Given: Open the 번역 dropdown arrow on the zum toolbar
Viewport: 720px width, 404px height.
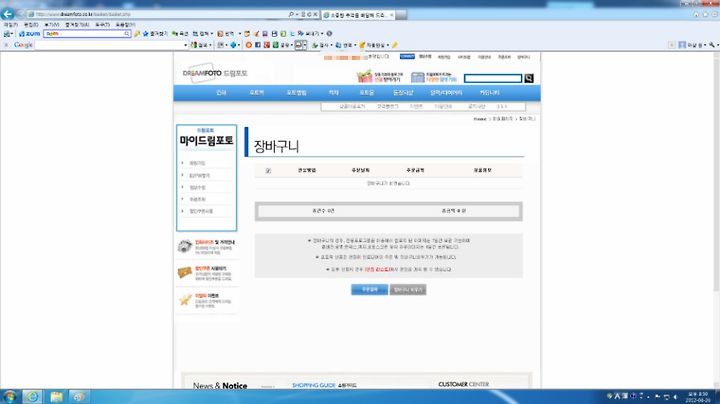Looking at the screenshot, I should 240,34.
